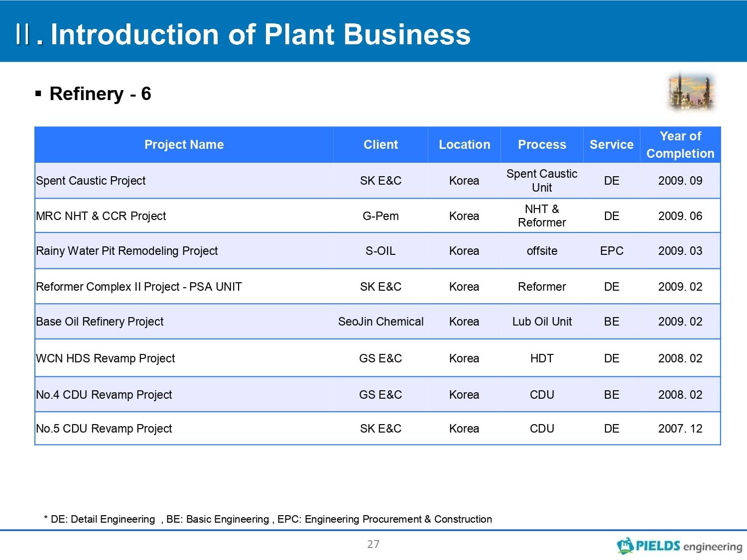Click the 'Client' column header

point(380,145)
